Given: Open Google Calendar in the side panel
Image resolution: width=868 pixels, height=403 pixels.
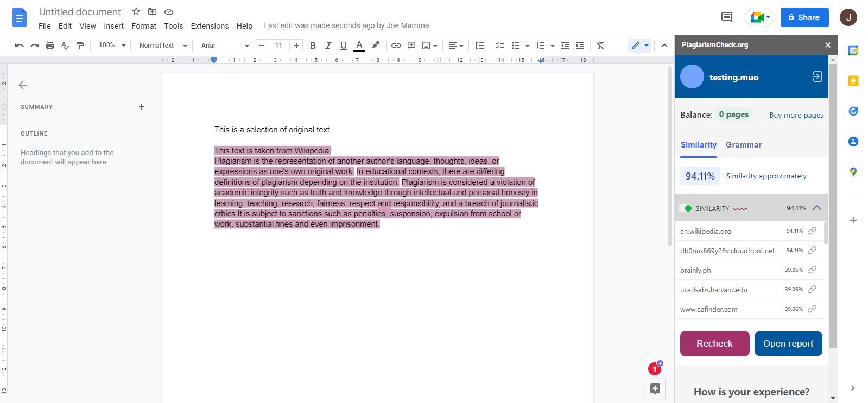Looking at the screenshot, I should [853, 50].
